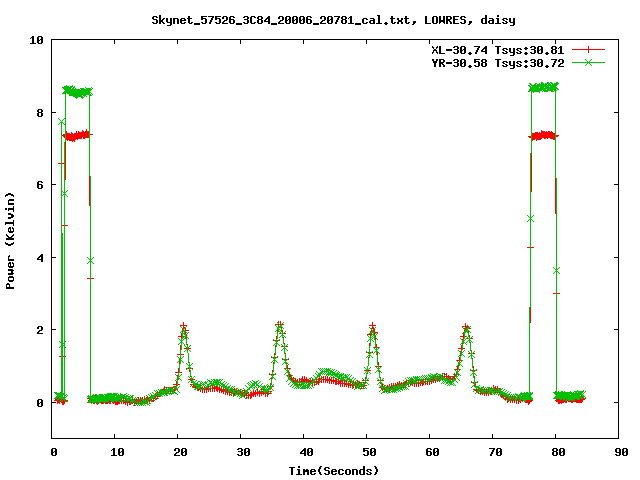Click the x-axis tick label 20

pyautogui.click(x=180, y=452)
